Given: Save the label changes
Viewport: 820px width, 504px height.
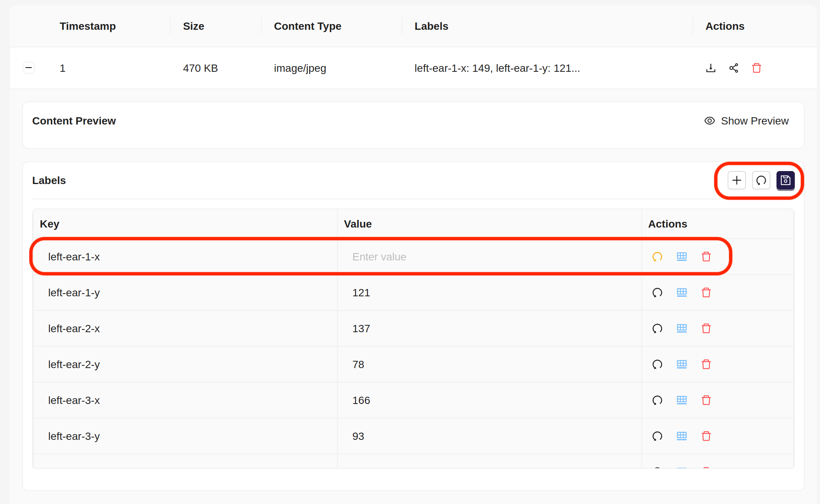Looking at the screenshot, I should point(785,180).
